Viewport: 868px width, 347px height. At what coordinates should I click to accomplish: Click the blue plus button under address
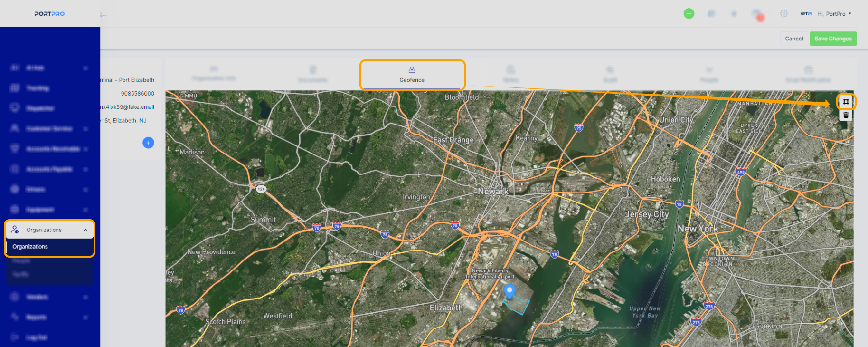[148, 143]
